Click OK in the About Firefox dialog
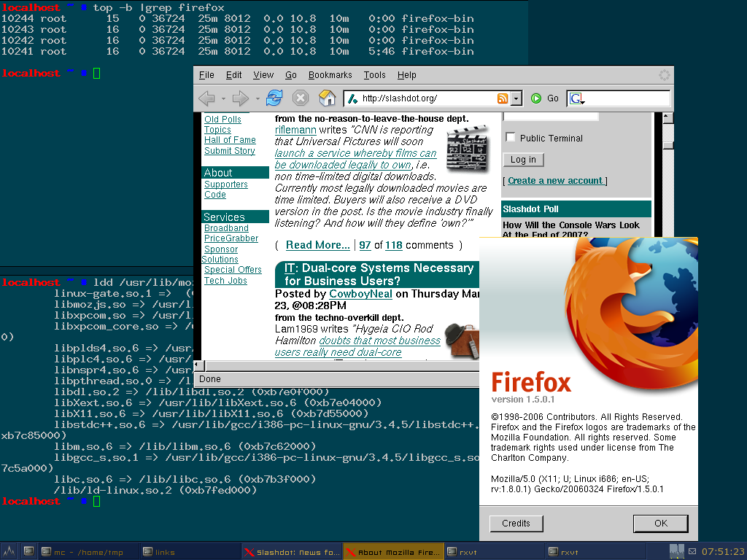Viewport: 747px width, 560px height. 660,524
